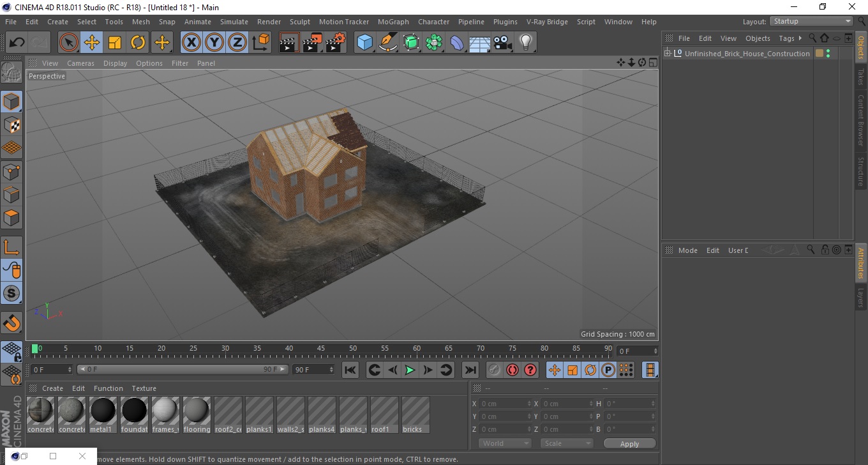Select the metal1 material swatch
This screenshot has height=465, width=868.
coord(103,415)
